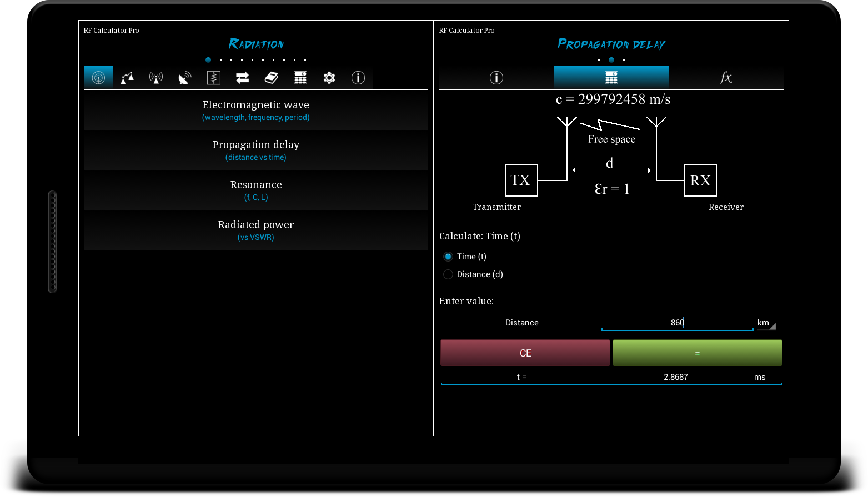This screenshot has width=868, height=497.
Task: Switch to the fx formula tab
Action: [726, 78]
